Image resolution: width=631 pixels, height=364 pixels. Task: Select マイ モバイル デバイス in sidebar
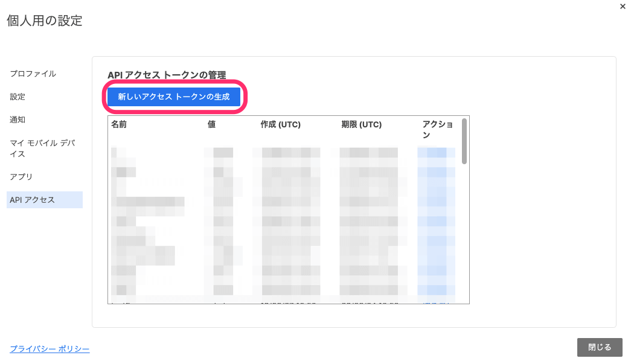point(42,148)
